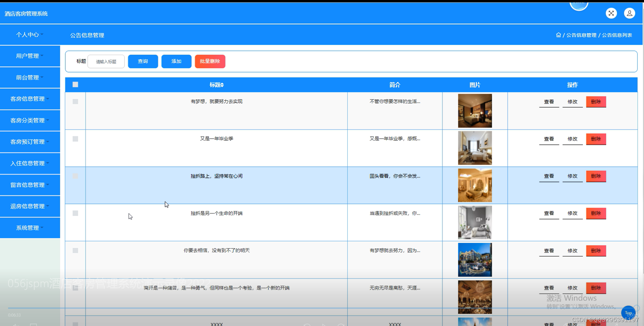Expand the 客房信息管理 sidebar menu
This screenshot has width=644, height=326.
[x=30, y=99]
